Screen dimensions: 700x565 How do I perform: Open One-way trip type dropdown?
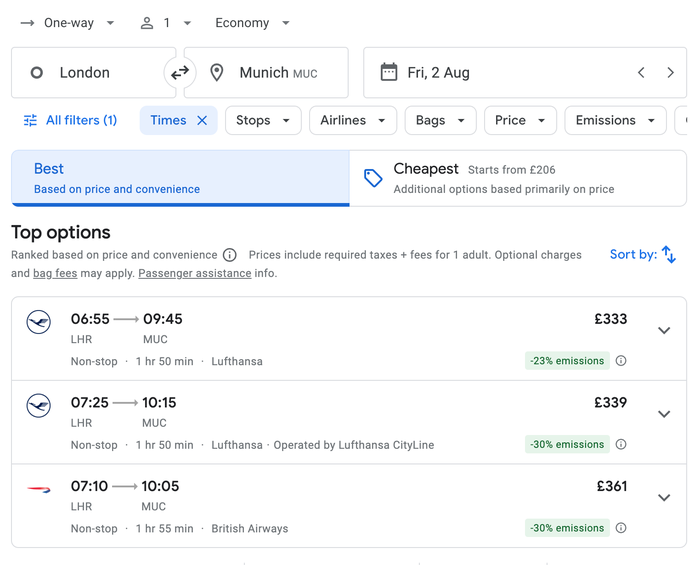[x=67, y=23]
